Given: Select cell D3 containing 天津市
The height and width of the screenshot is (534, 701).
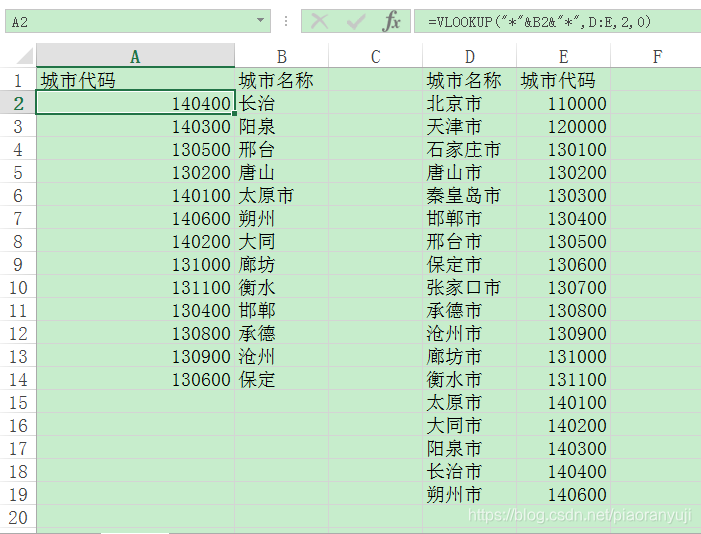Looking at the screenshot, I should click(469, 127).
